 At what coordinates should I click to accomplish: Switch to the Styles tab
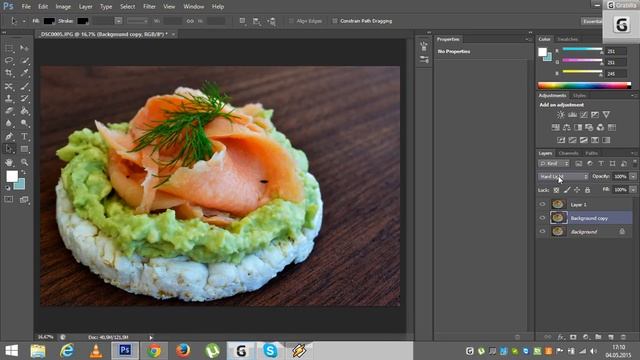(x=579, y=96)
